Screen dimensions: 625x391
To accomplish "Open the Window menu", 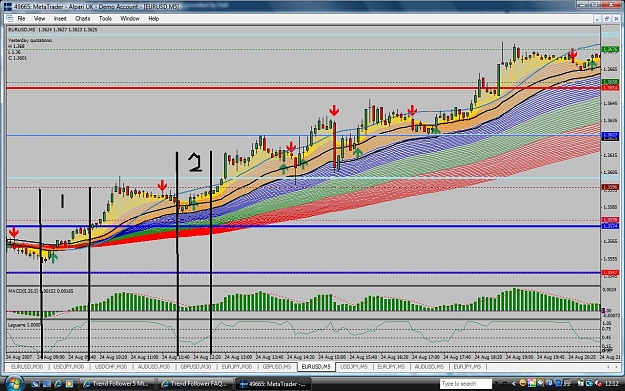I will coord(130,18).
